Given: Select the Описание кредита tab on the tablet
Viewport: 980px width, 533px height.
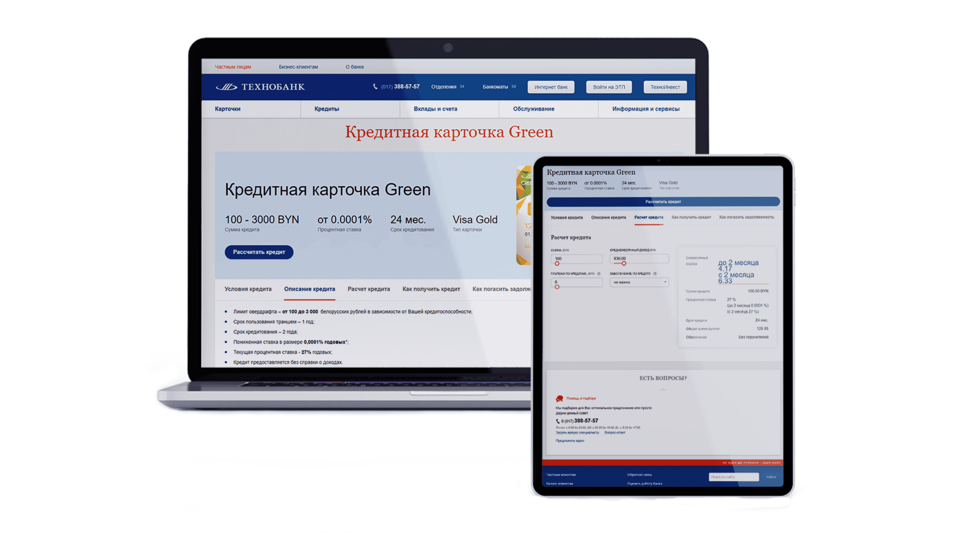Looking at the screenshot, I should (608, 218).
